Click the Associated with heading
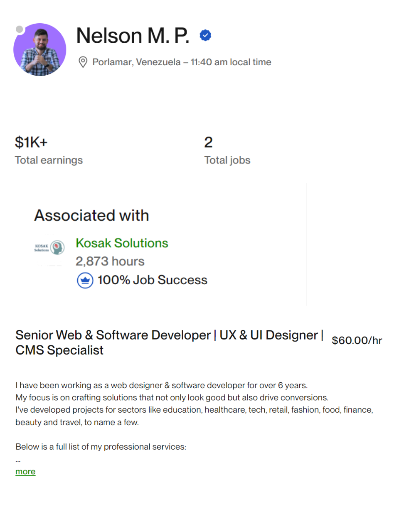 click(x=91, y=216)
